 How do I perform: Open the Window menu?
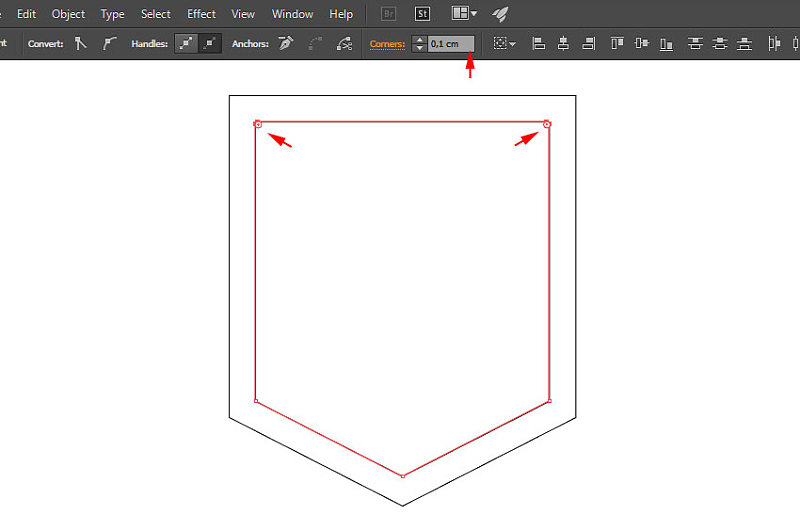(292, 14)
